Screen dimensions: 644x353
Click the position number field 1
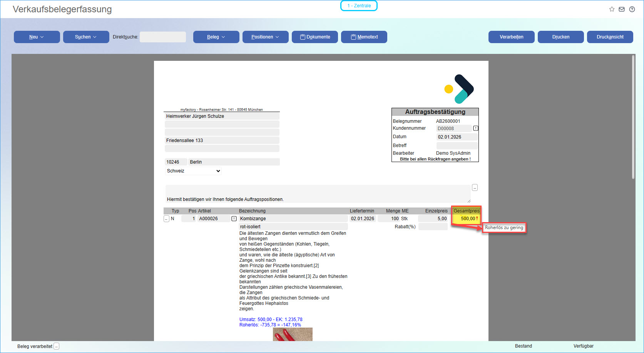click(189, 219)
